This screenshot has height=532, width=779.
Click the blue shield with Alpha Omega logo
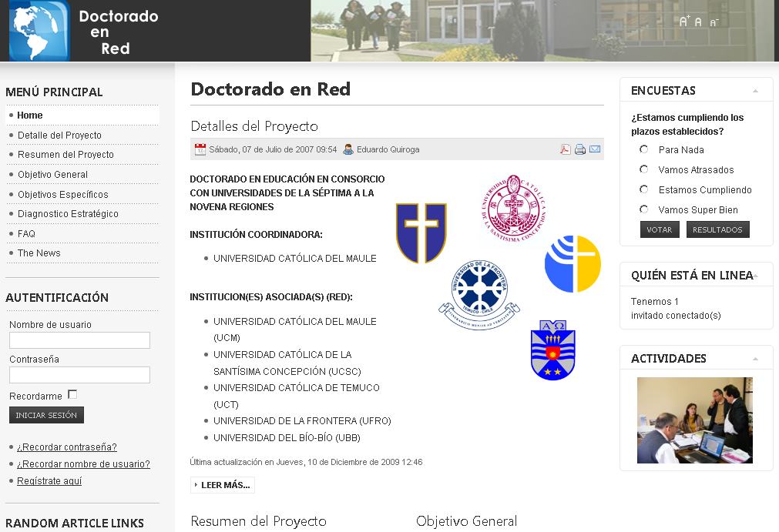pos(553,350)
